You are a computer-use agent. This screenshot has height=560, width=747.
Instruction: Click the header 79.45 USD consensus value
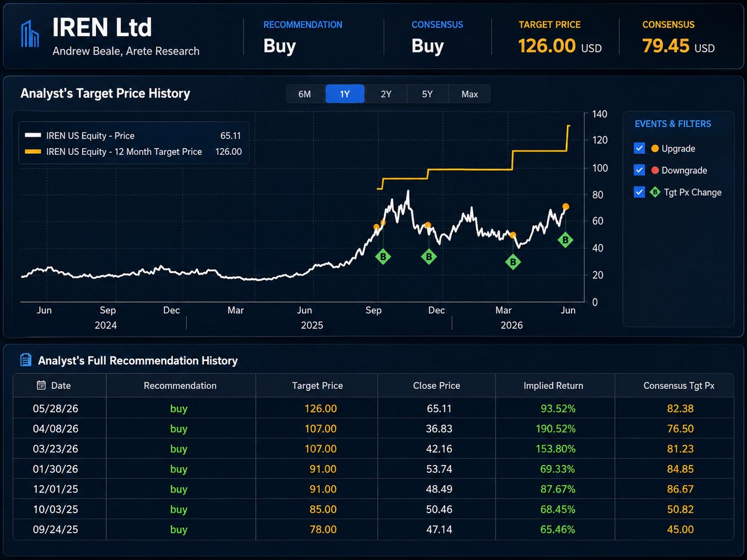click(x=679, y=46)
